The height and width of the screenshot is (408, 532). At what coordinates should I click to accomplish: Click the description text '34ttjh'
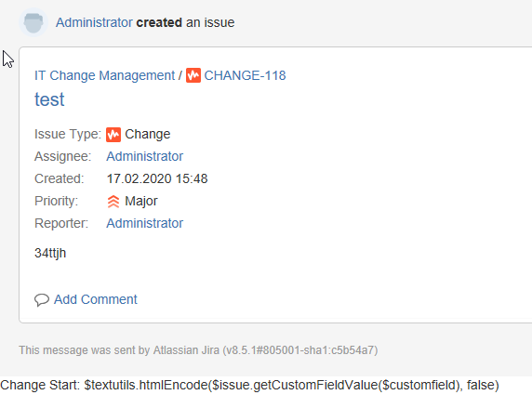tap(50, 253)
